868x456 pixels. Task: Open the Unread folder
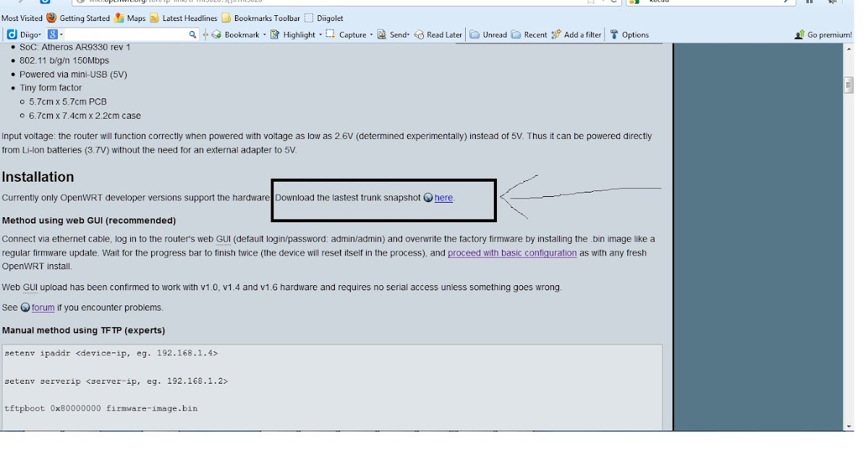coord(488,35)
